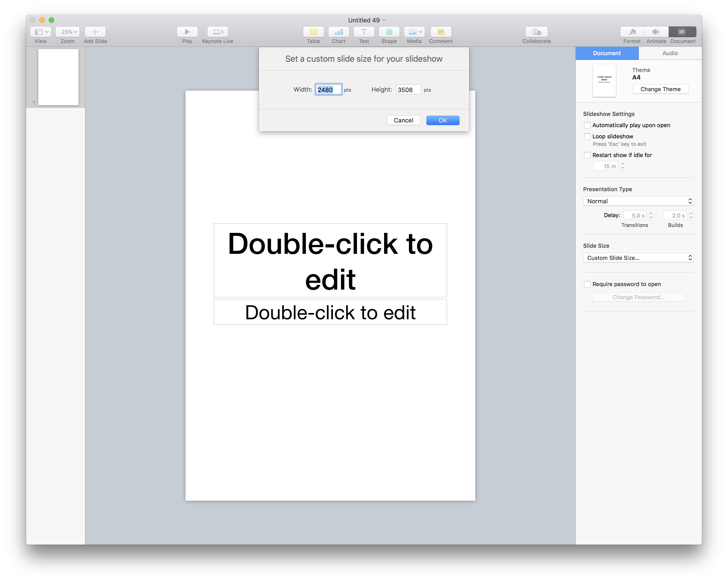Image resolution: width=728 pixels, height=582 pixels.
Task: Select the Document tab in inspector
Action: (607, 53)
